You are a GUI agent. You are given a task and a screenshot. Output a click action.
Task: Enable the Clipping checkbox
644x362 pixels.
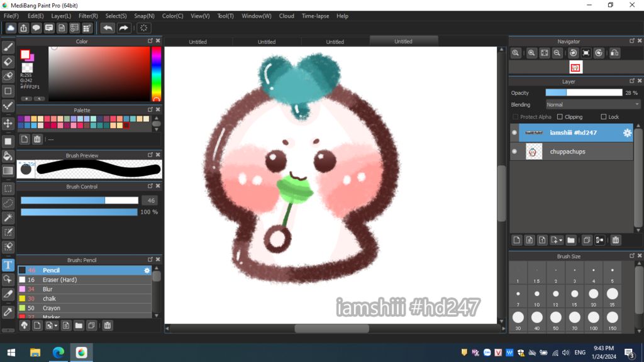[560, 117]
